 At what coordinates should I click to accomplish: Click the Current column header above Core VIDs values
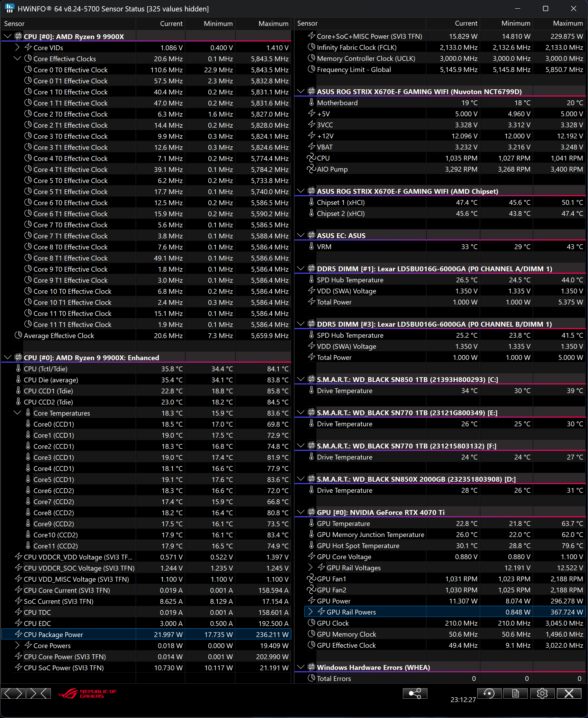point(161,24)
